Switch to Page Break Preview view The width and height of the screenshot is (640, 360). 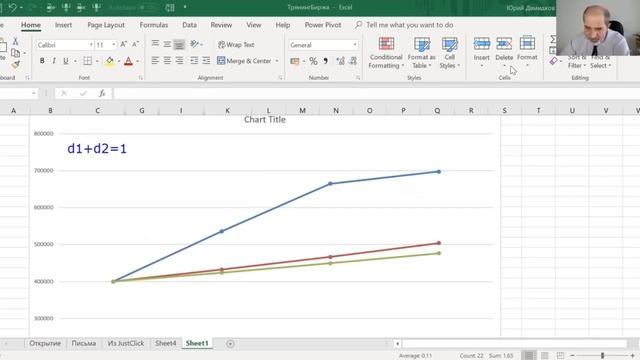tap(560, 356)
